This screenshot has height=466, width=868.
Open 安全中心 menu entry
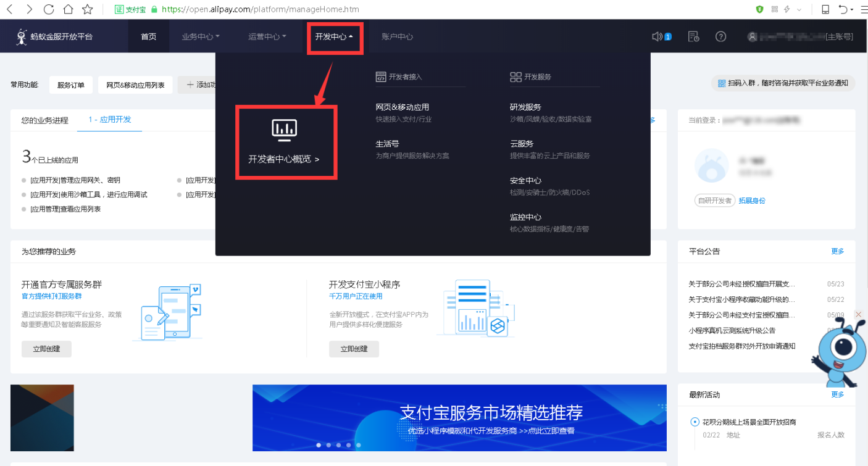525,180
